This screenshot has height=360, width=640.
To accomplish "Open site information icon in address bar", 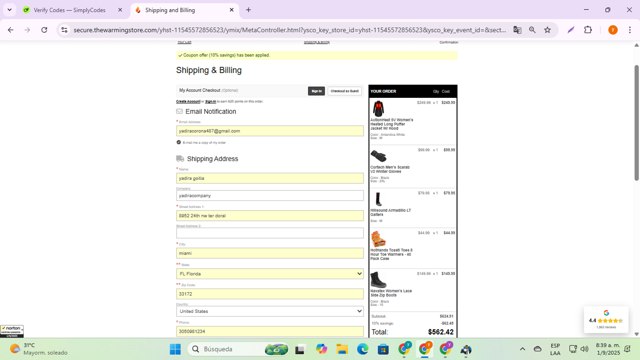I will [x=64, y=30].
